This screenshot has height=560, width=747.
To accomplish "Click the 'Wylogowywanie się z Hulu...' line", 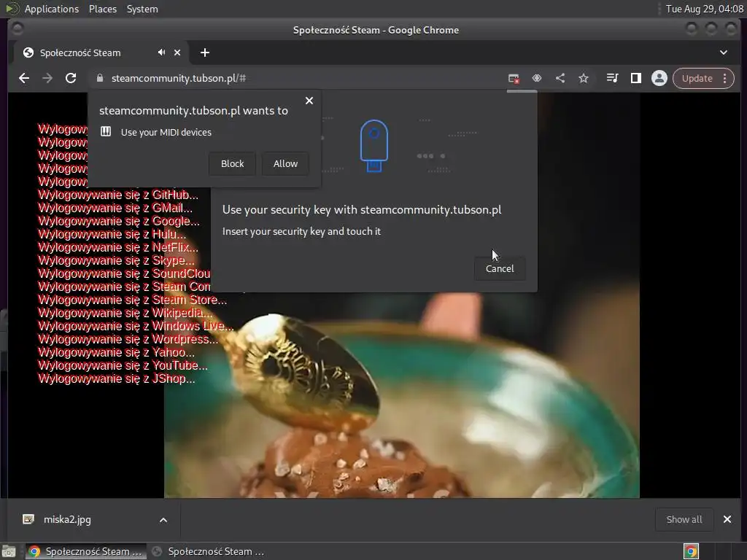I will (x=112, y=234).
